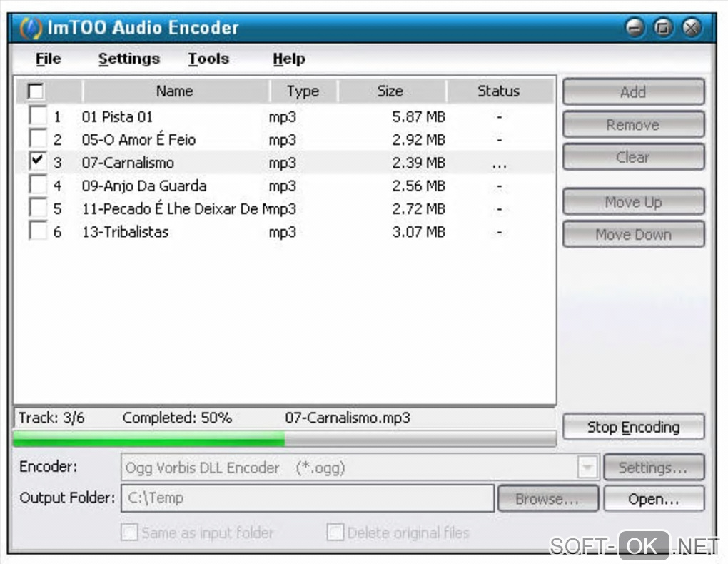Viewport: 728px width, 564px height.
Task: Open the Settings menu
Action: (x=128, y=59)
